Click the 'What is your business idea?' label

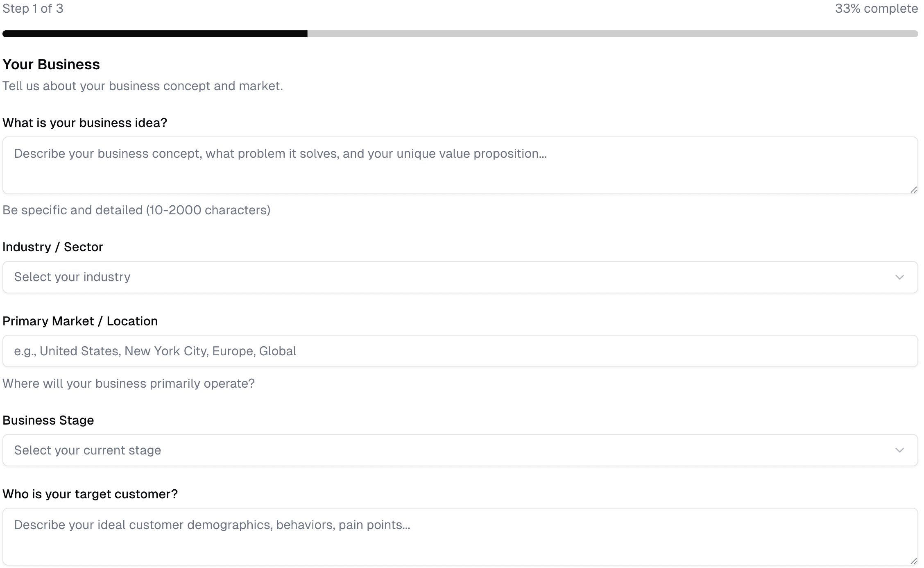point(85,123)
